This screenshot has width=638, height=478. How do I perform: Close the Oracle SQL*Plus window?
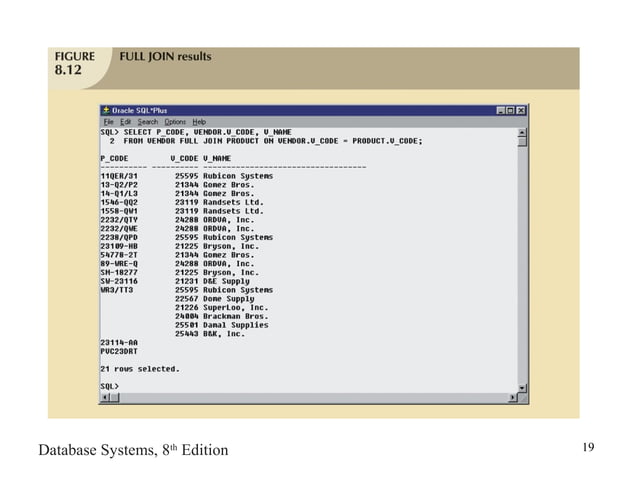pyautogui.click(x=521, y=110)
